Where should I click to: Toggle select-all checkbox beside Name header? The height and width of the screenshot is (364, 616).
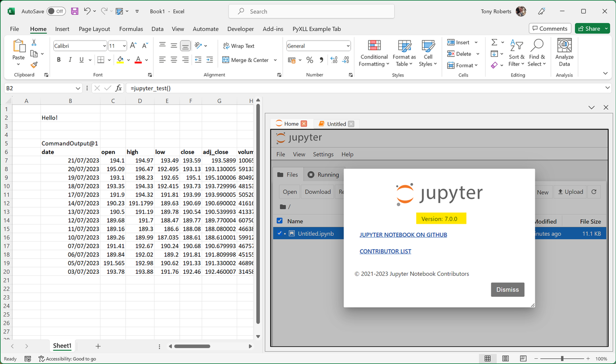(x=280, y=221)
